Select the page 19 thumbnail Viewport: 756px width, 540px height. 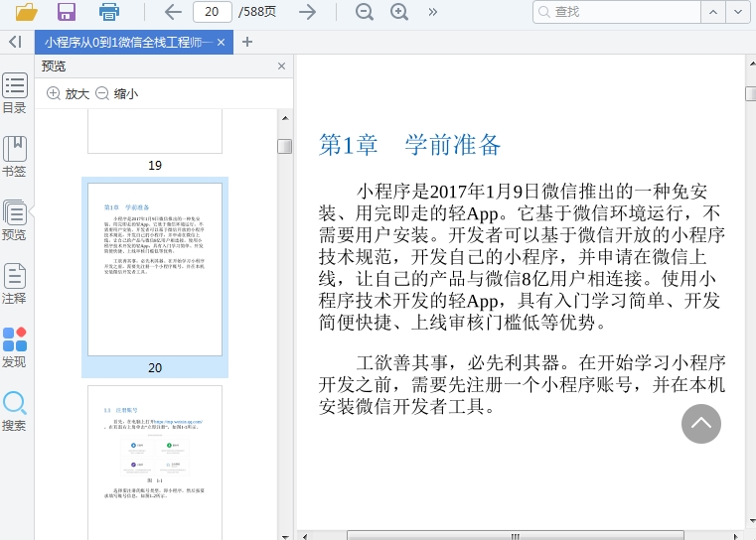coord(155,131)
